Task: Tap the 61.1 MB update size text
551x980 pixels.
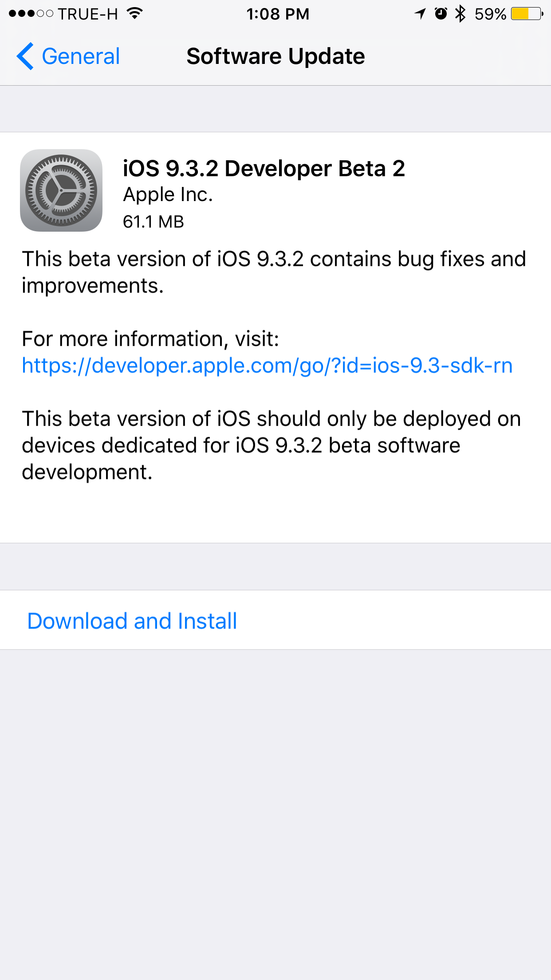Action: pos(153,221)
